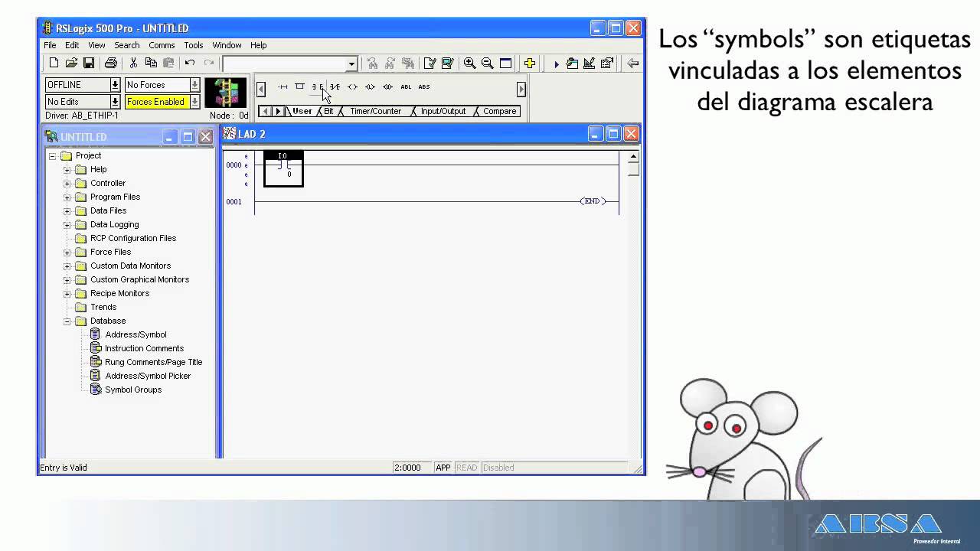
Task: Collapse the Database folder
Action: pyautogui.click(x=67, y=321)
